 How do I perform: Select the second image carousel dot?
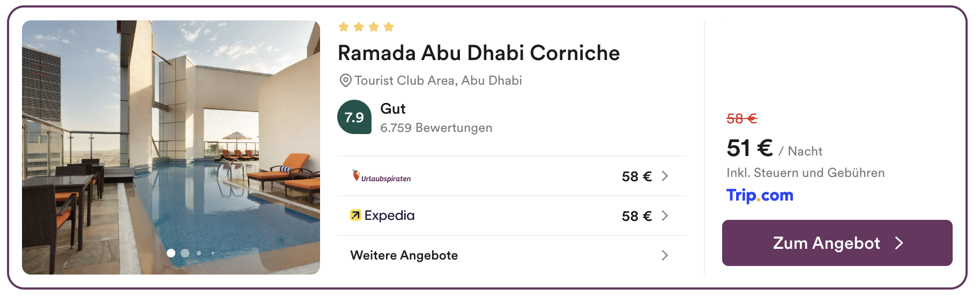pos(185,253)
